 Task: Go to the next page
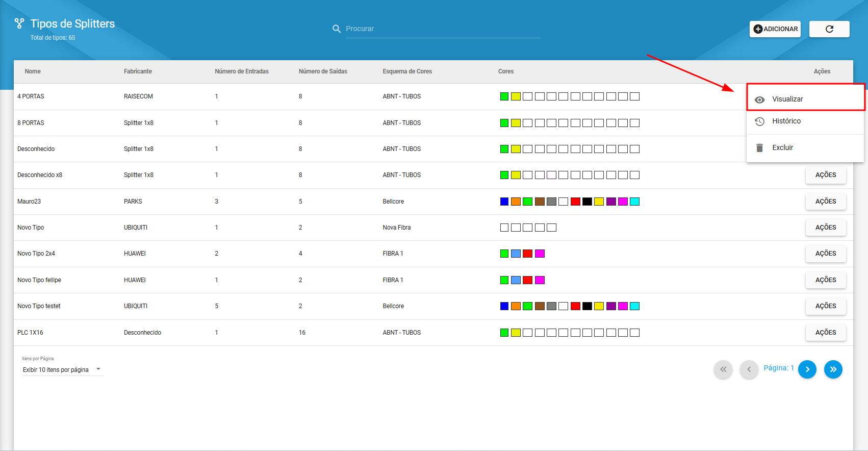pyautogui.click(x=807, y=369)
